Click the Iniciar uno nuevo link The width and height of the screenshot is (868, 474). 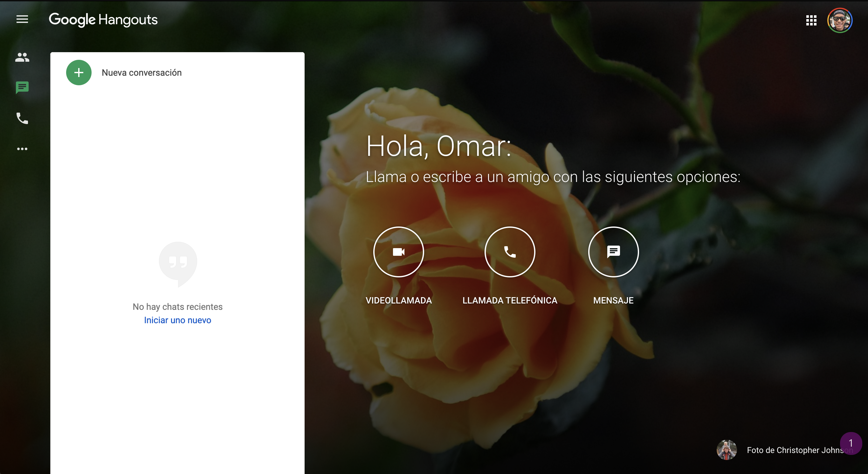click(178, 320)
